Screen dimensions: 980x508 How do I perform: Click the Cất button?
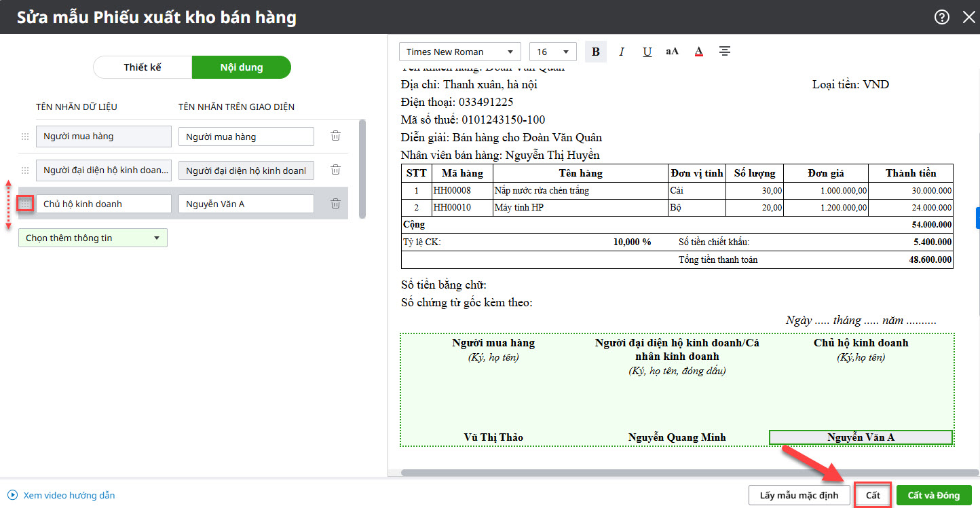click(x=873, y=495)
